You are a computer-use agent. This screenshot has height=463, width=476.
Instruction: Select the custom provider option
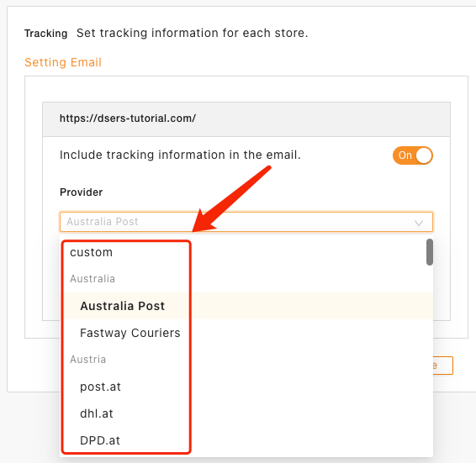click(246, 252)
